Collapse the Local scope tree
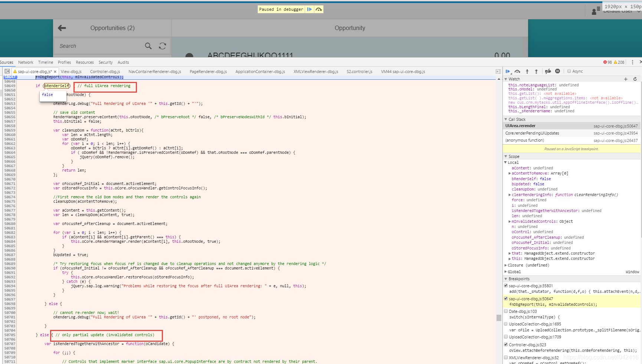 pyautogui.click(x=505, y=162)
